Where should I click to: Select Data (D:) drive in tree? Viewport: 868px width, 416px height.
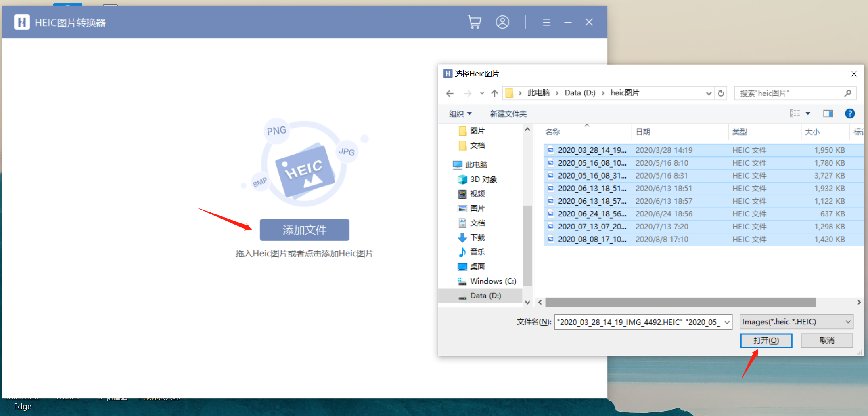(480, 296)
